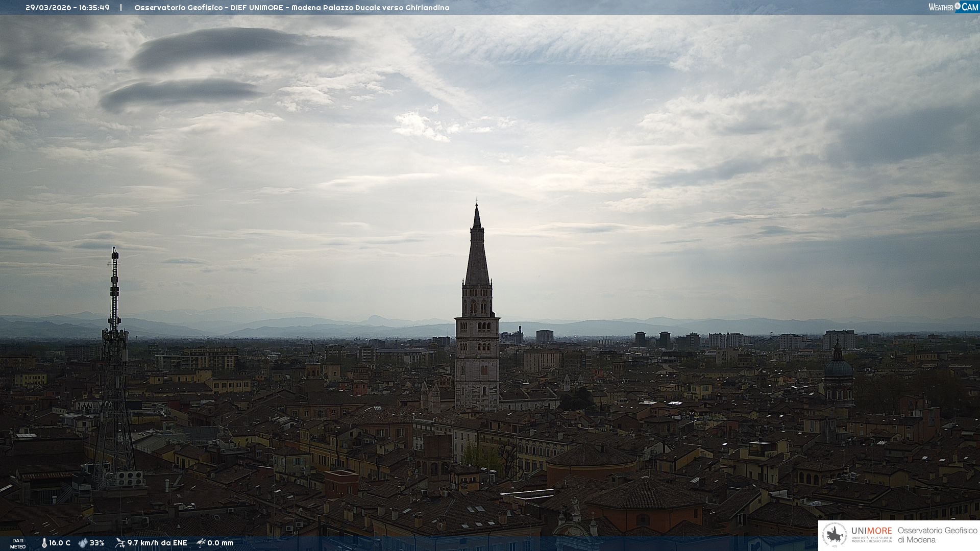
Task: Click the UNIMORE logo text
Action: (x=871, y=531)
